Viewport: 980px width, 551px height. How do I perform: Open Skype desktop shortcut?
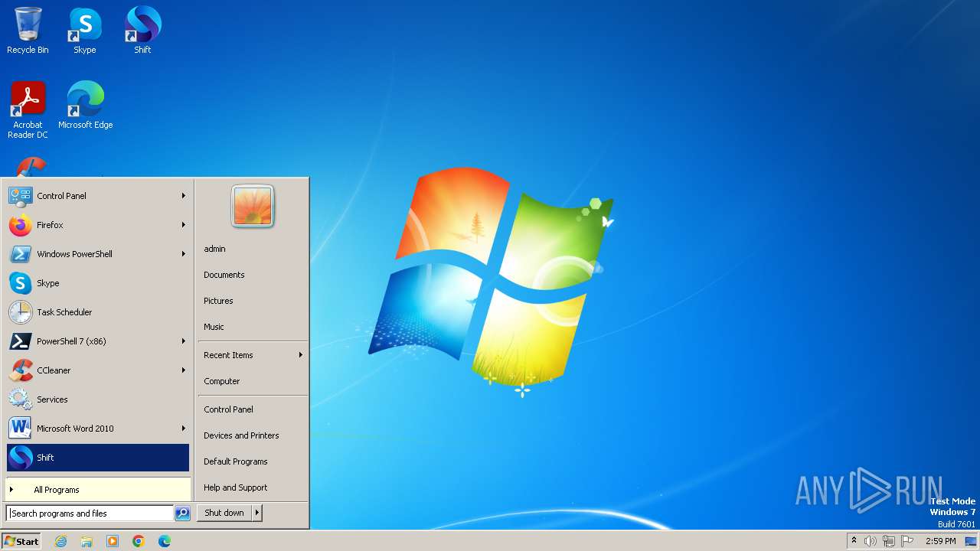pos(85,31)
